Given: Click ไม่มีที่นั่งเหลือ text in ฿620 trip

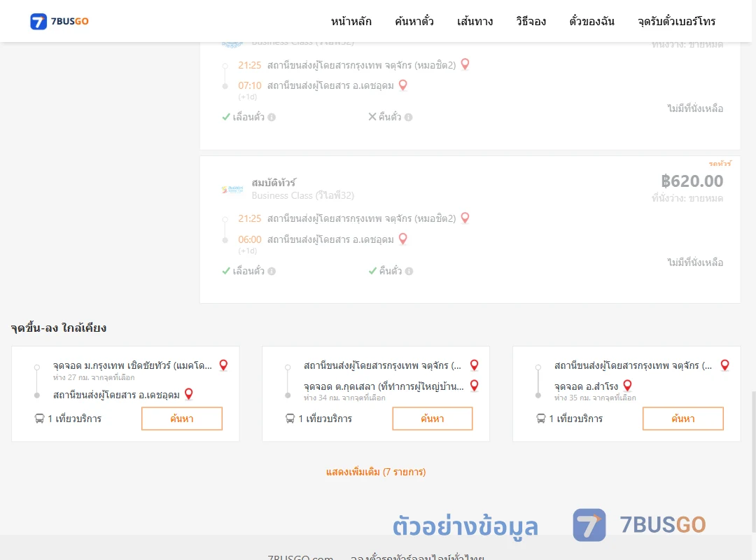Looking at the screenshot, I should click(x=695, y=262).
